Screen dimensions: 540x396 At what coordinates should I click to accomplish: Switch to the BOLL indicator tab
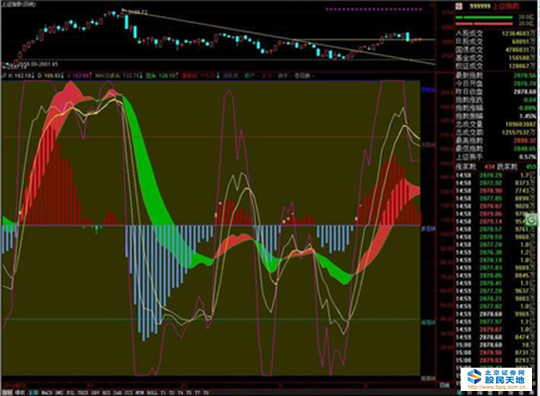click(x=152, y=393)
